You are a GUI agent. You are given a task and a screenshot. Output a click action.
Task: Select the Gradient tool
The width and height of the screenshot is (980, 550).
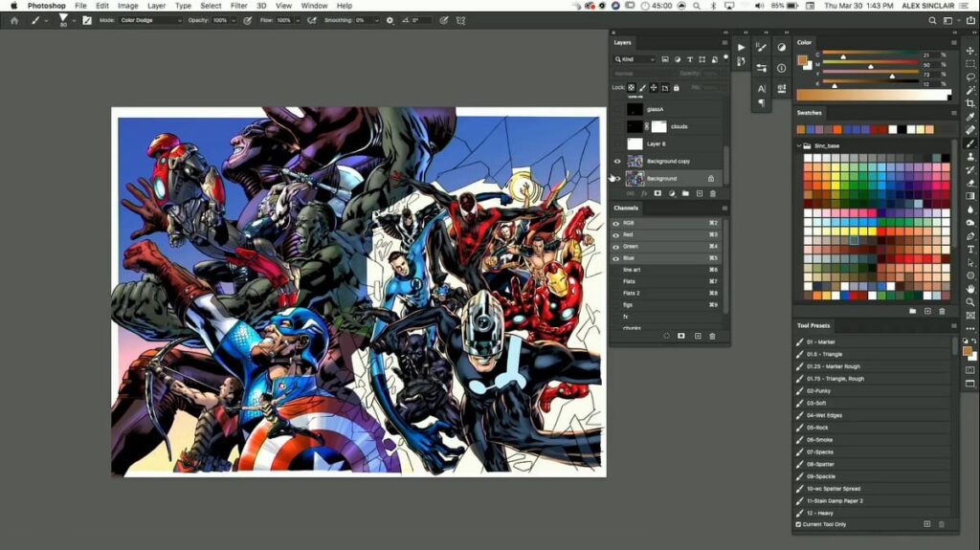pos(970,196)
